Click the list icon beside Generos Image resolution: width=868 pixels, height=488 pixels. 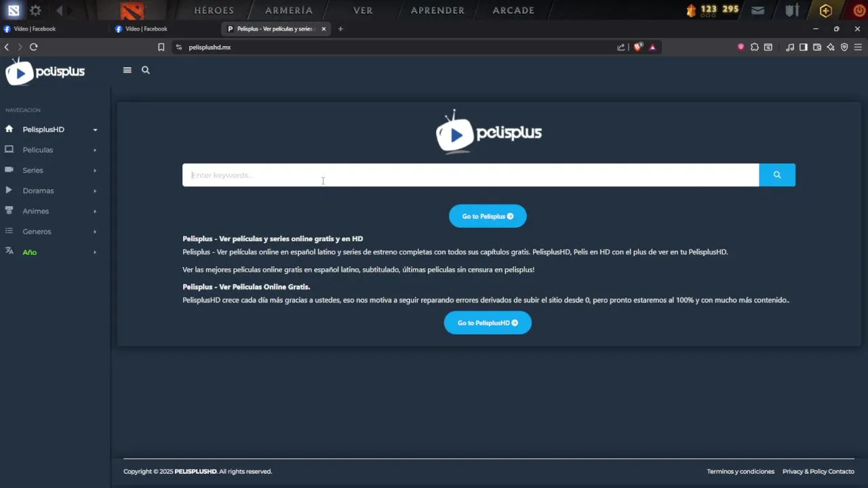[x=9, y=230]
